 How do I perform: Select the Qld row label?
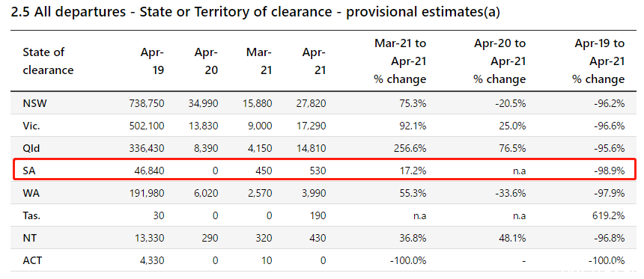coord(31,148)
